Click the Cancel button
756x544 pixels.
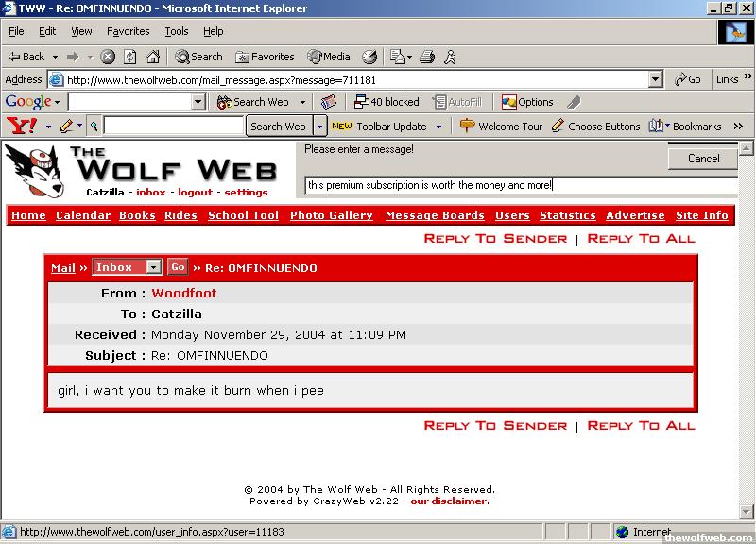pyautogui.click(x=703, y=159)
